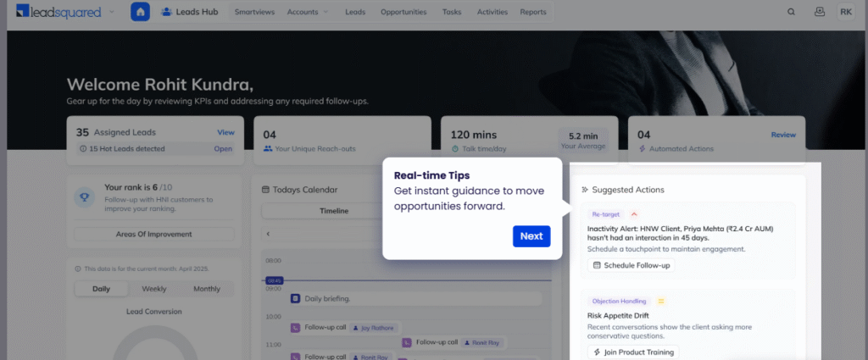The width and height of the screenshot is (868, 360).
Task: Click Join Product Training button
Action: pyautogui.click(x=633, y=352)
